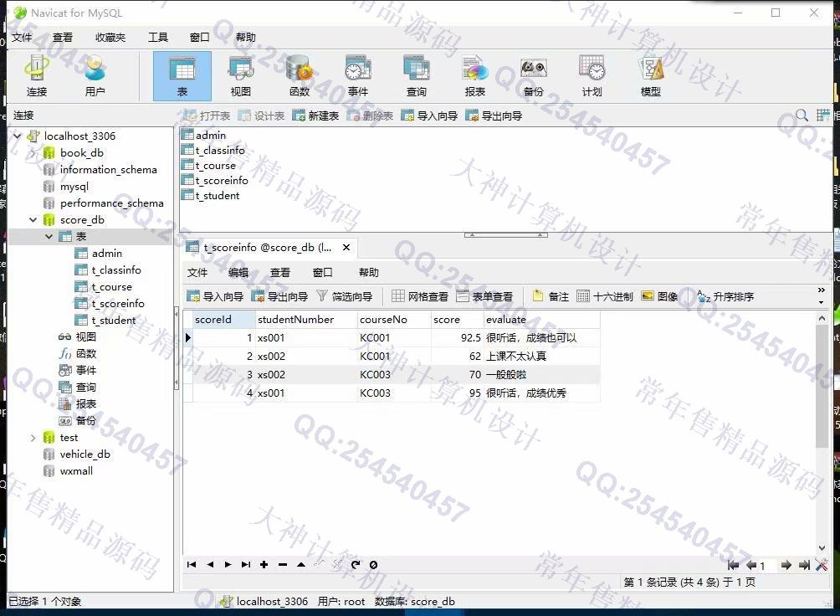Select the 表 (Table) toolbar icon
This screenshot has height=616, width=840.
click(182, 76)
